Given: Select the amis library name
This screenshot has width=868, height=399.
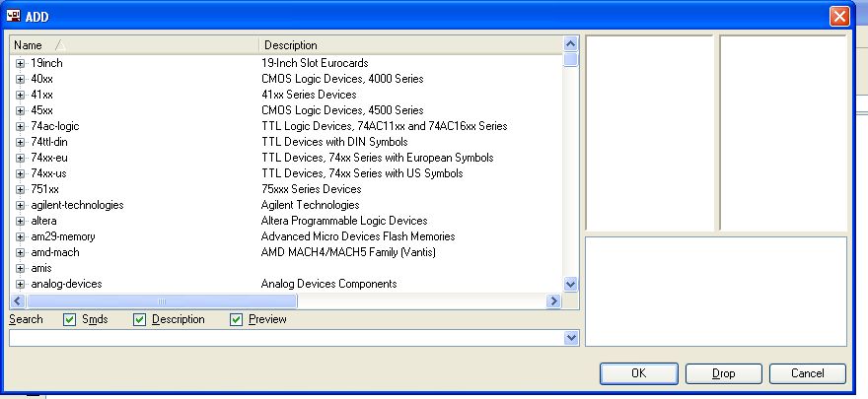Looking at the screenshot, I should coord(41,269).
